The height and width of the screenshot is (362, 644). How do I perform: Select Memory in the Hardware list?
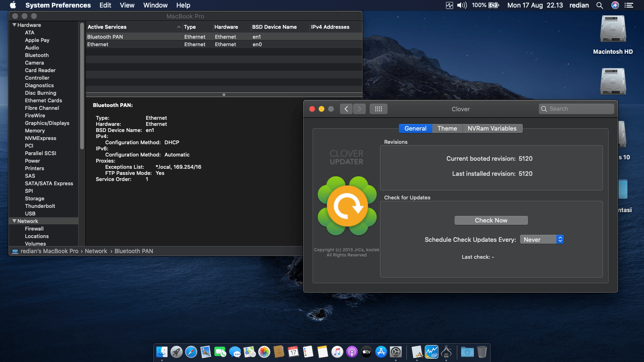(x=35, y=131)
